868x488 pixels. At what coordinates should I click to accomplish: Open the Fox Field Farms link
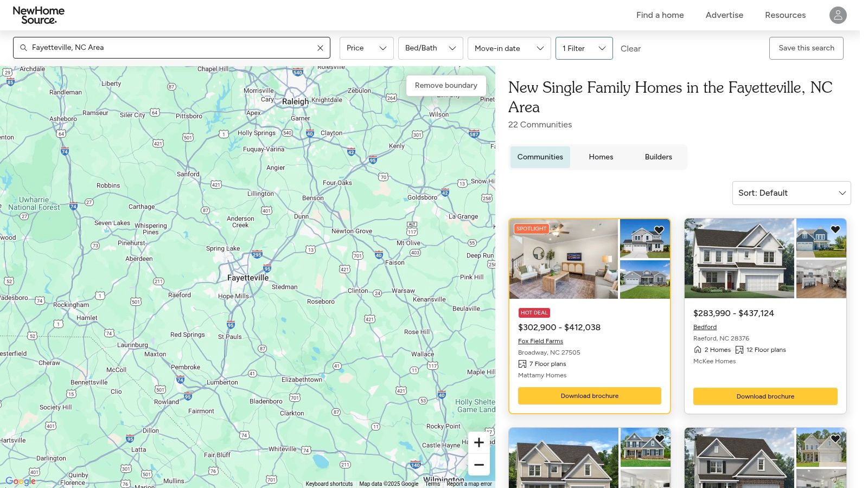[x=540, y=341]
